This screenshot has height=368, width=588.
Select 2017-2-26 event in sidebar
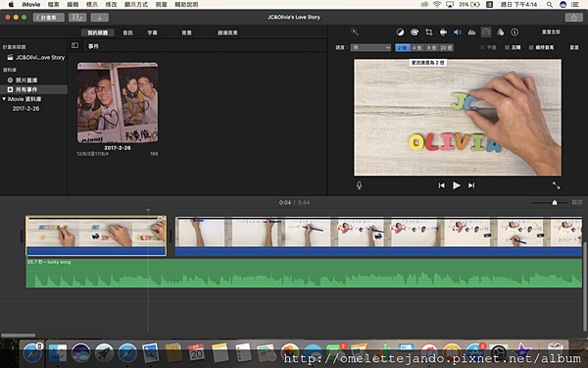coord(25,109)
